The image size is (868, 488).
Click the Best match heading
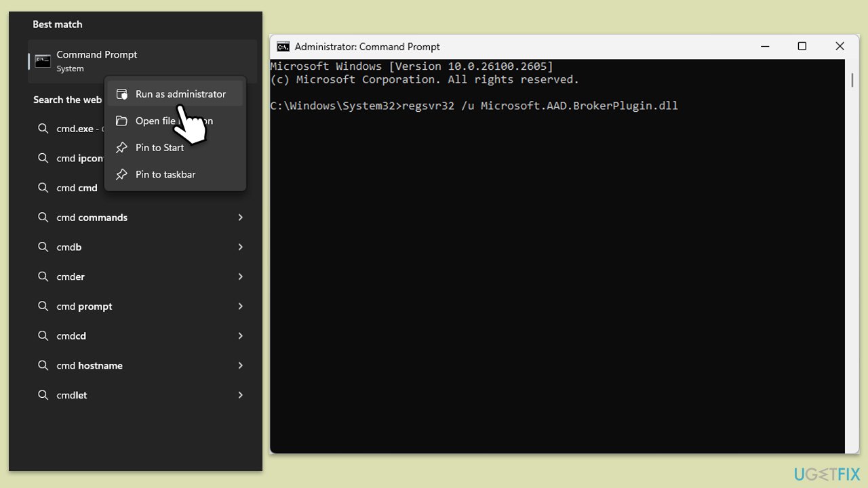(x=58, y=24)
